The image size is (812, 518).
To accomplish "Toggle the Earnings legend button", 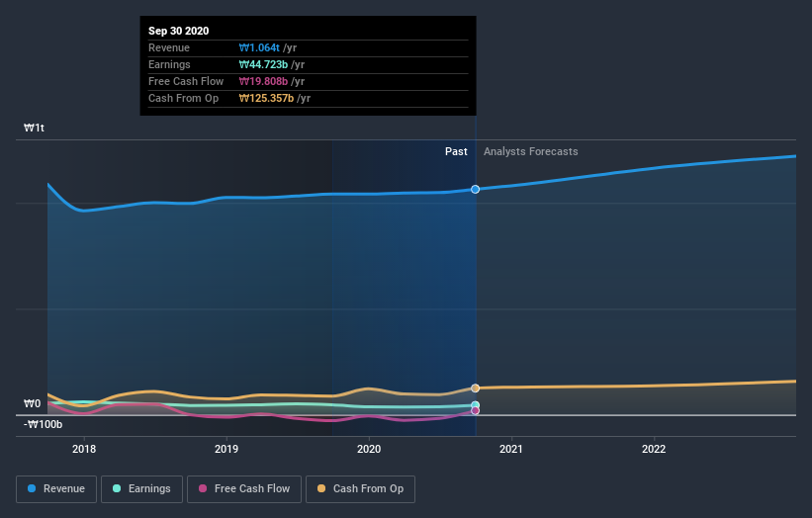I will click(141, 489).
